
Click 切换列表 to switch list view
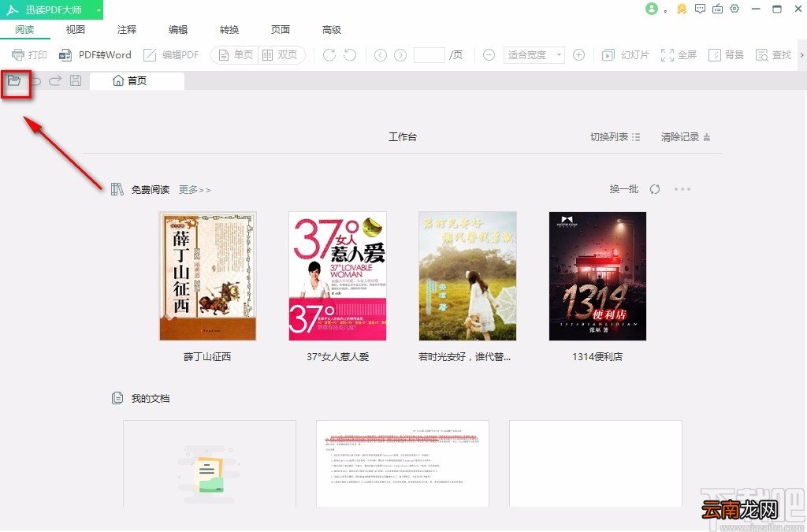click(x=615, y=137)
